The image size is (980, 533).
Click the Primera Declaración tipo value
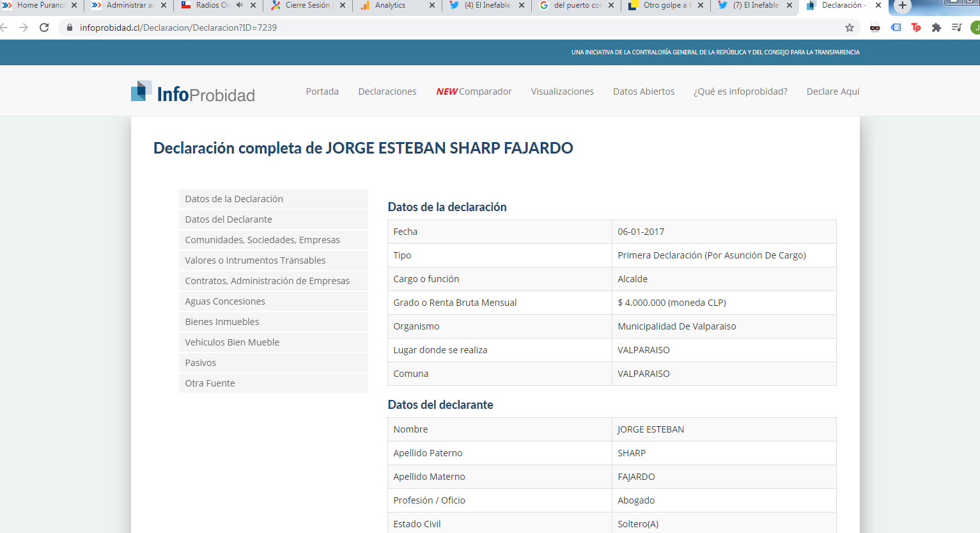[712, 255]
